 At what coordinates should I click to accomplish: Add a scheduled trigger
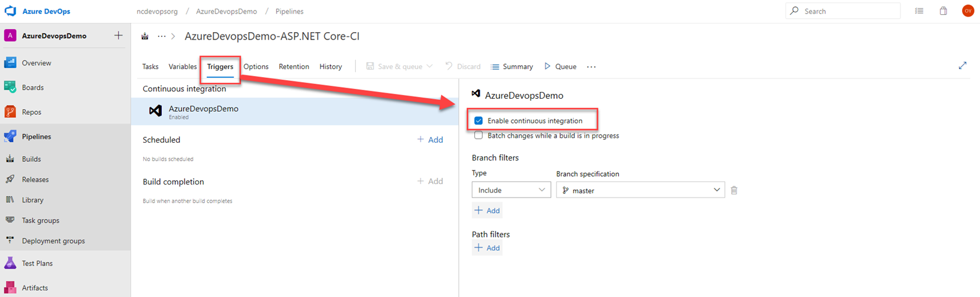pyautogui.click(x=430, y=140)
